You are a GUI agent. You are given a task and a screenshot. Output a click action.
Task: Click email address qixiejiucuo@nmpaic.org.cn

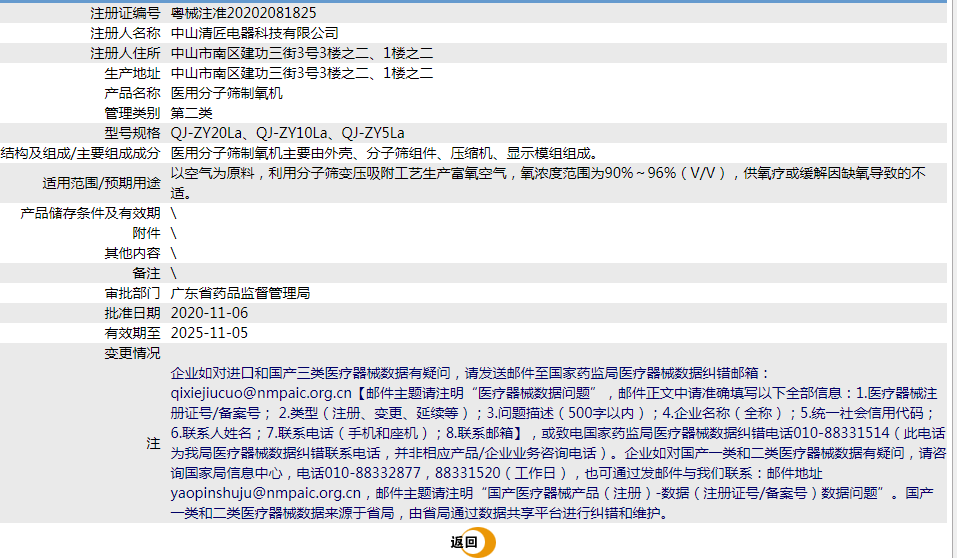coord(261,393)
